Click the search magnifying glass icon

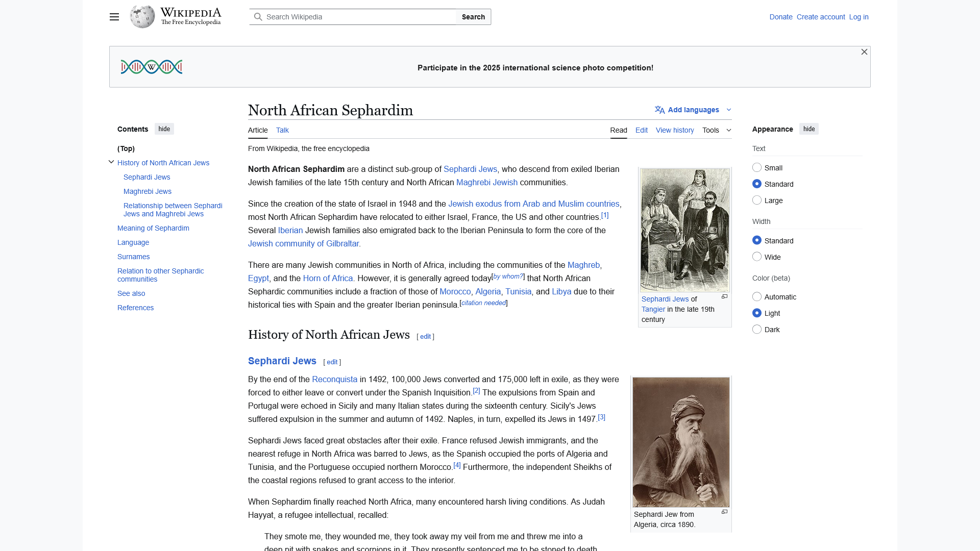(259, 16)
